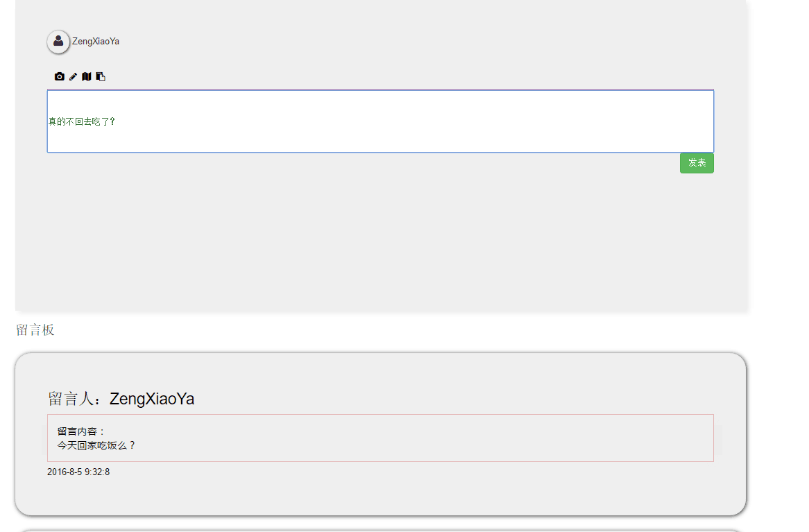
Task: Open the map icon in the toolbar
Action: coord(87,76)
